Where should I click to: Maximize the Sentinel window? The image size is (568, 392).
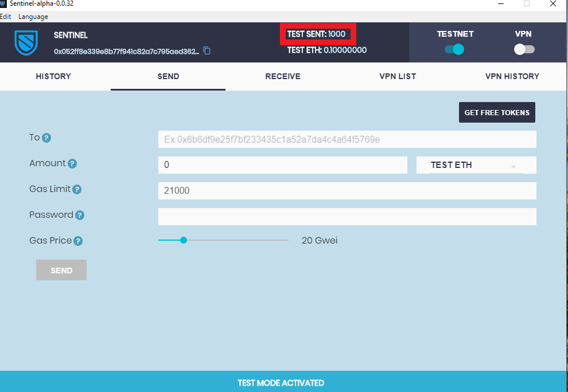pos(527,4)
